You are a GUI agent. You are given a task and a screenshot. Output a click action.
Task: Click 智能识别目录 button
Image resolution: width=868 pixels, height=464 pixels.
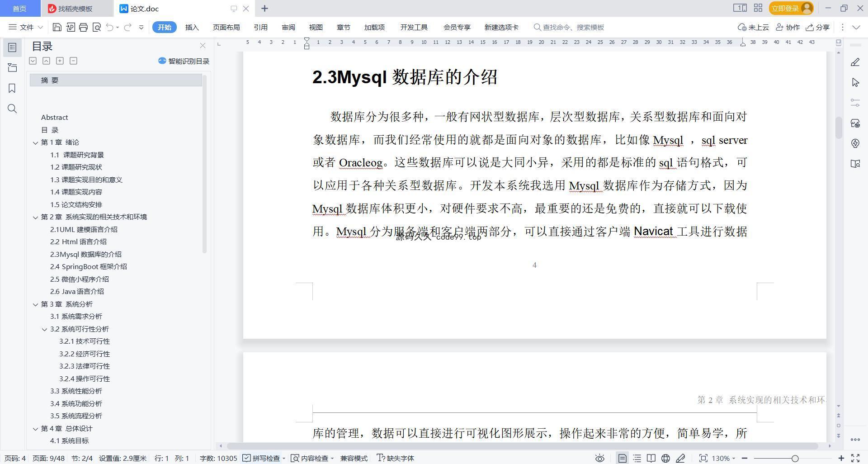click(184, 61)
